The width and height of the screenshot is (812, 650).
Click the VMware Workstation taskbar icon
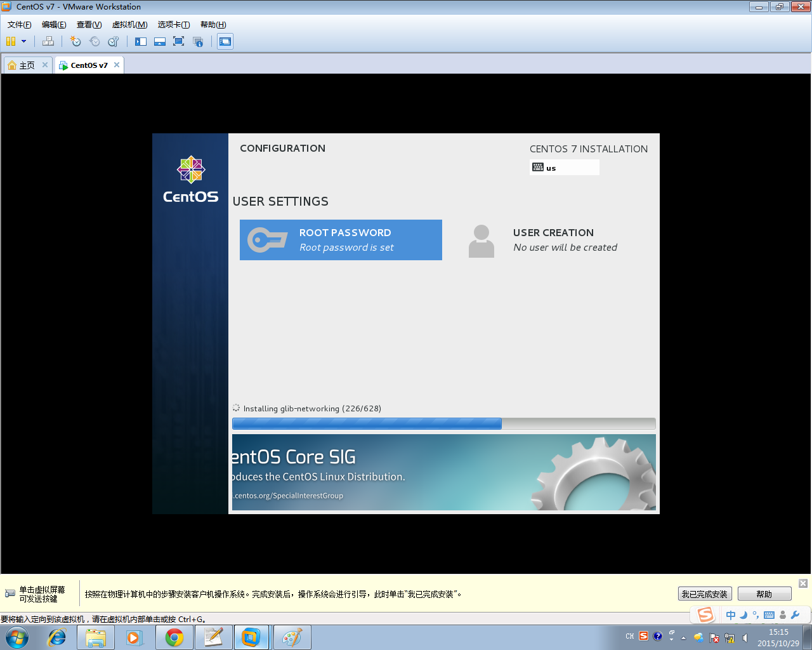(x=252, y=637)
